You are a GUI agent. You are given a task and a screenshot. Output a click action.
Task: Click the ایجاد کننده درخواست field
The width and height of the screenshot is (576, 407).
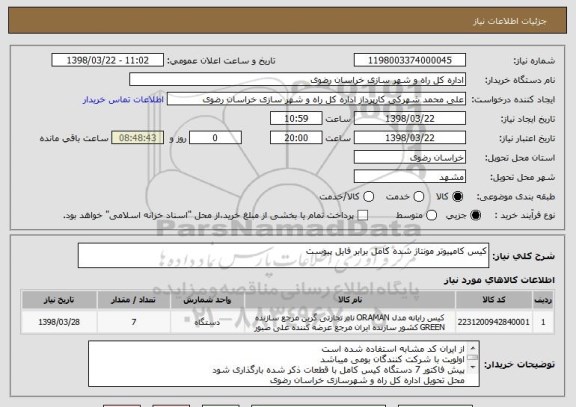point(316,99)
